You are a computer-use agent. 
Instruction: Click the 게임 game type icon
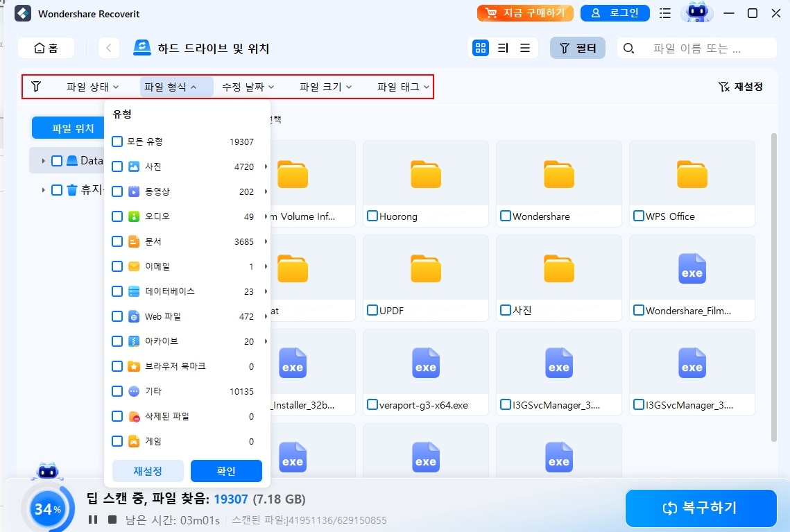[133, 441]
